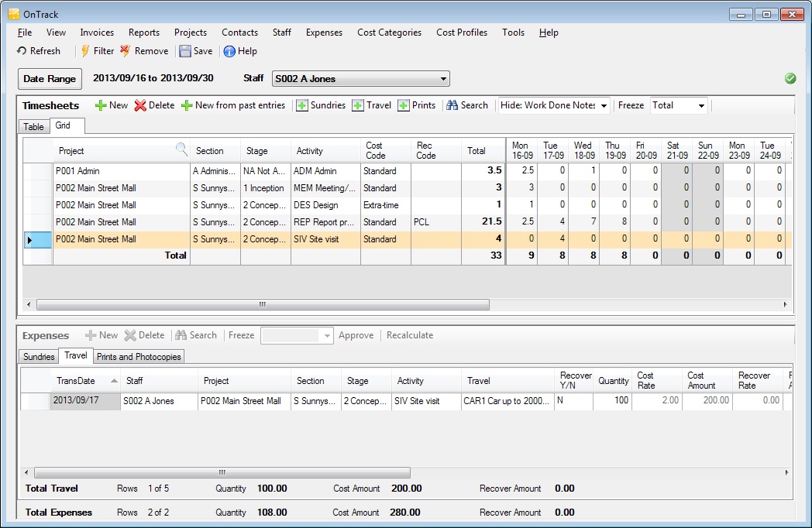Switch to the Table tab
This screenshot has height=528, width=812.
point(33,126)
